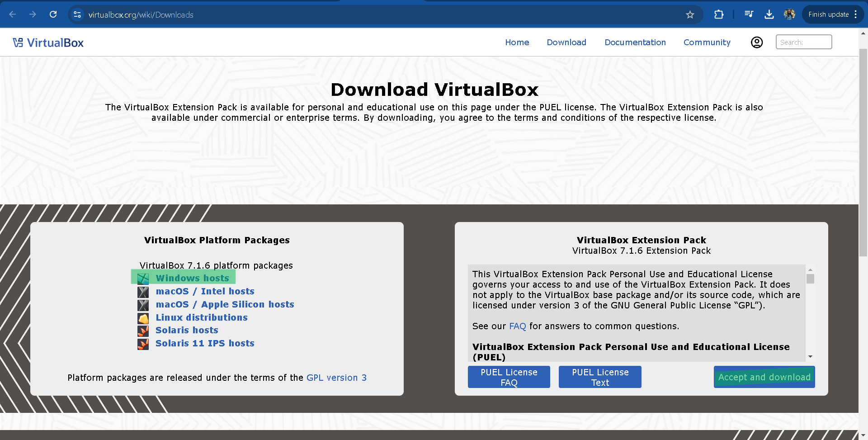Click the Solaris hosts icon
Image resolution: width=868 pixels, height=440 pixels.
(x=143, y=331)
